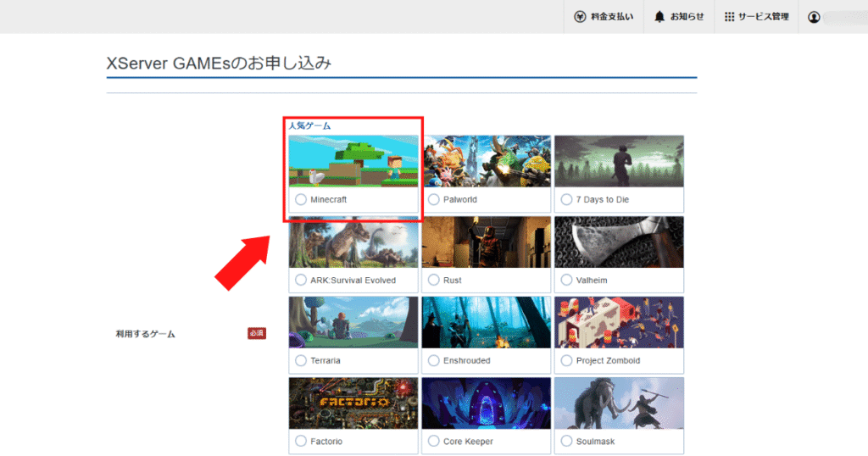
Task: Open サービス管理 menu text
Action: [x=764, y=17]
